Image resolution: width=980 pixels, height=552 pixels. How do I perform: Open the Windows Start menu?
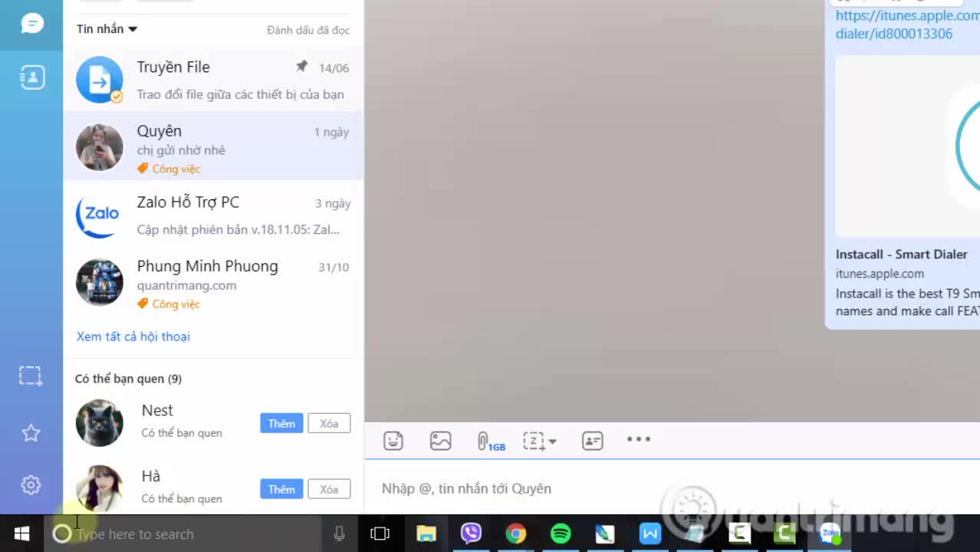21,534
